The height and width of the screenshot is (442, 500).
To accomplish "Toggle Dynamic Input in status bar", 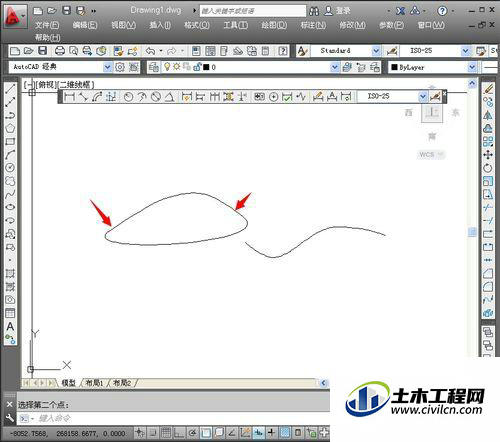I will 258,433.
